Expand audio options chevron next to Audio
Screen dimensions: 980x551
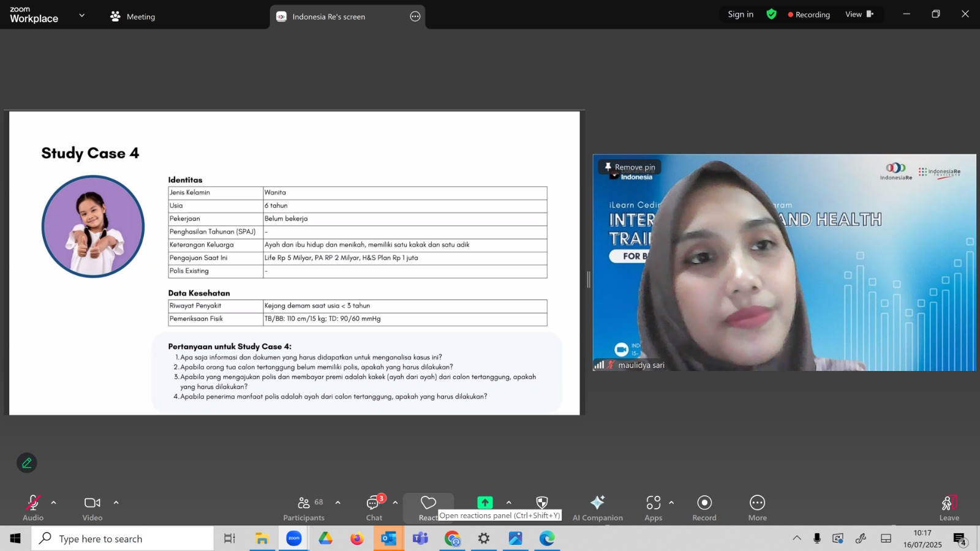[54, 503]
